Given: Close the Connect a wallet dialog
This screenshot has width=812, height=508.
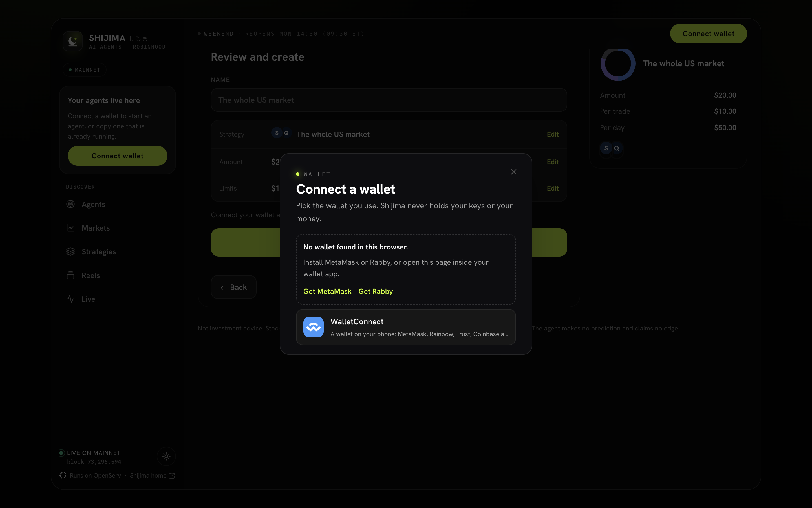Looking at the screenshot, I should (513, 172).
